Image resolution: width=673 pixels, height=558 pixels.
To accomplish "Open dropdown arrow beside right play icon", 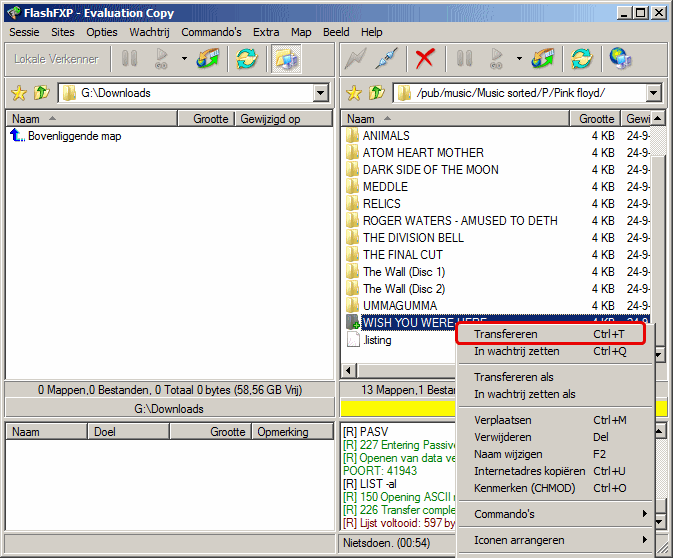I will pos(519,58).
